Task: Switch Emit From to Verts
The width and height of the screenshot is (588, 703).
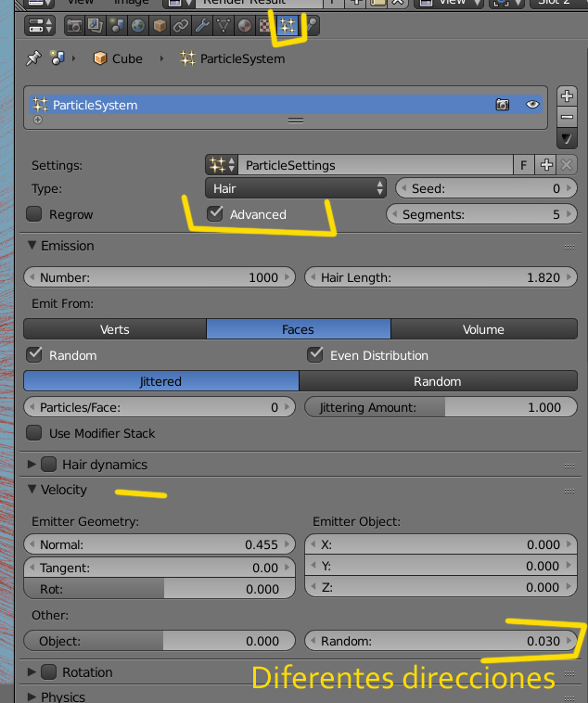Action: (x=114, y=329)
